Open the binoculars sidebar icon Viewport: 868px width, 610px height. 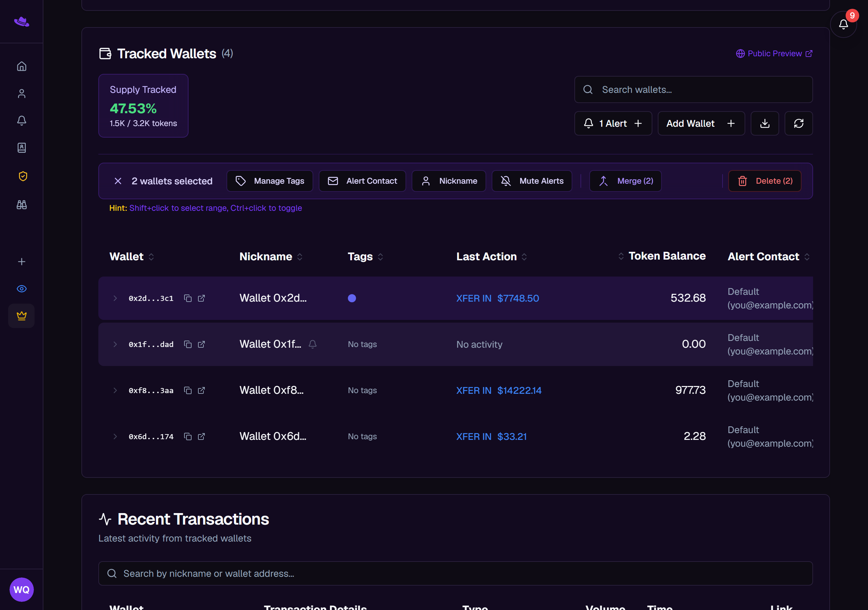[x=22, y=204]
